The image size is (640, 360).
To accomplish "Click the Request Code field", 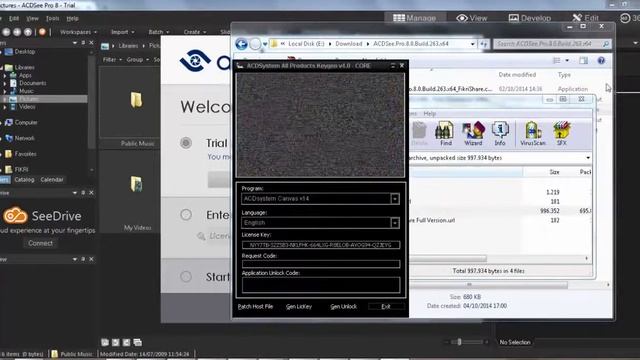I will pyautogui.click(x=321, y=264).
